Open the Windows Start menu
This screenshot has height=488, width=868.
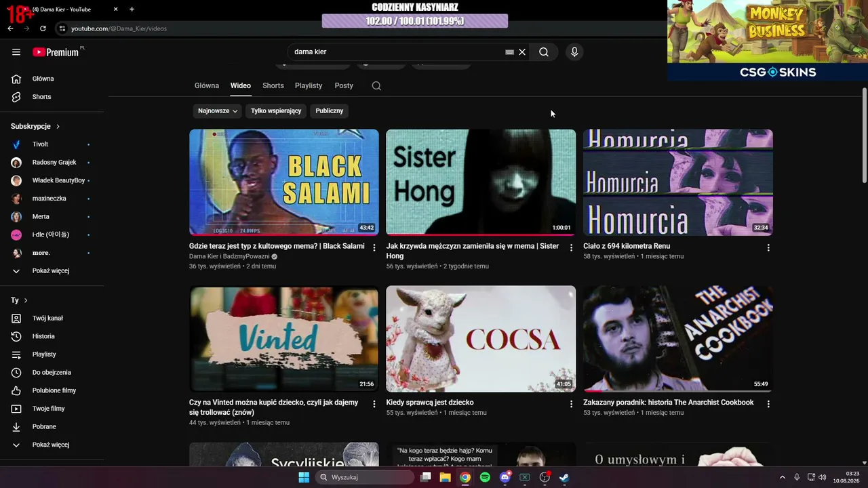[304, 477]
